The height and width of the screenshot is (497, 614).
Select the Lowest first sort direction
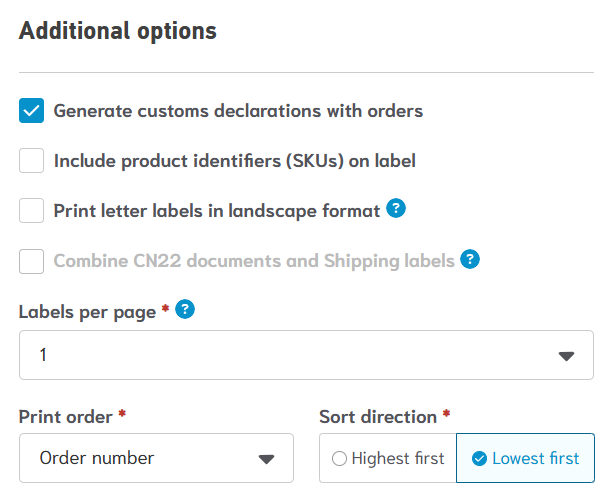click(x=525, y=459)
